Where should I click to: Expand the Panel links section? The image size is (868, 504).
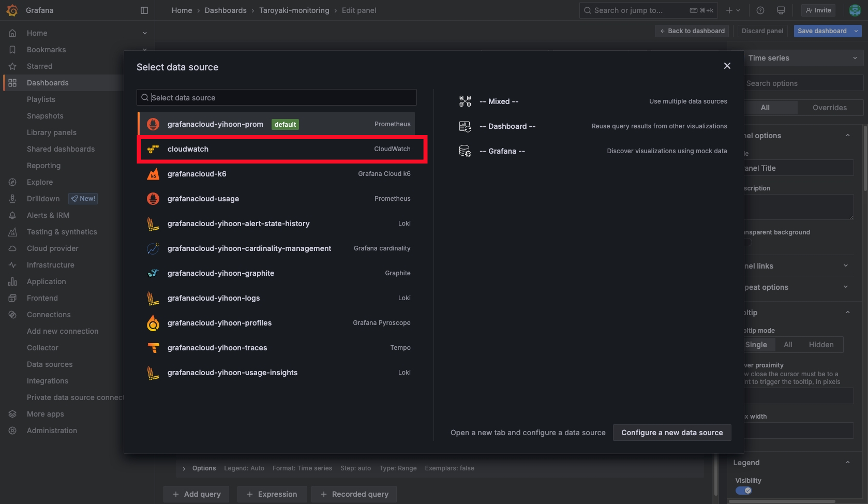point(846,266)
